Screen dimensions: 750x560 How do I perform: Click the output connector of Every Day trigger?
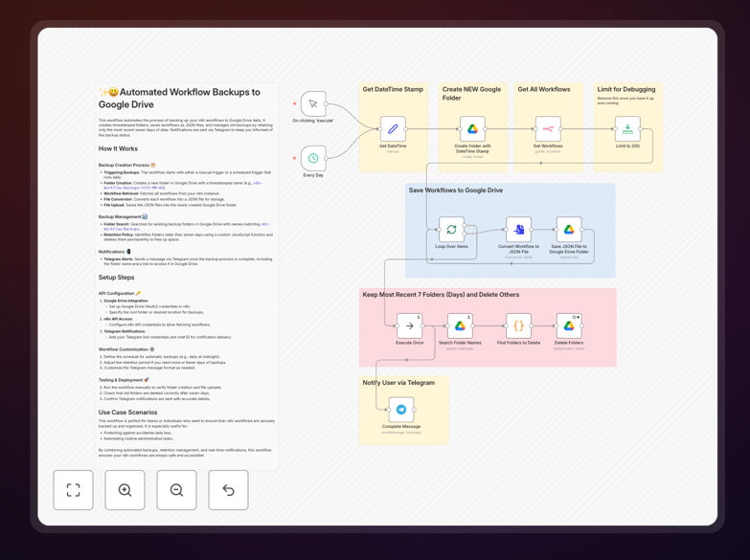327,158
